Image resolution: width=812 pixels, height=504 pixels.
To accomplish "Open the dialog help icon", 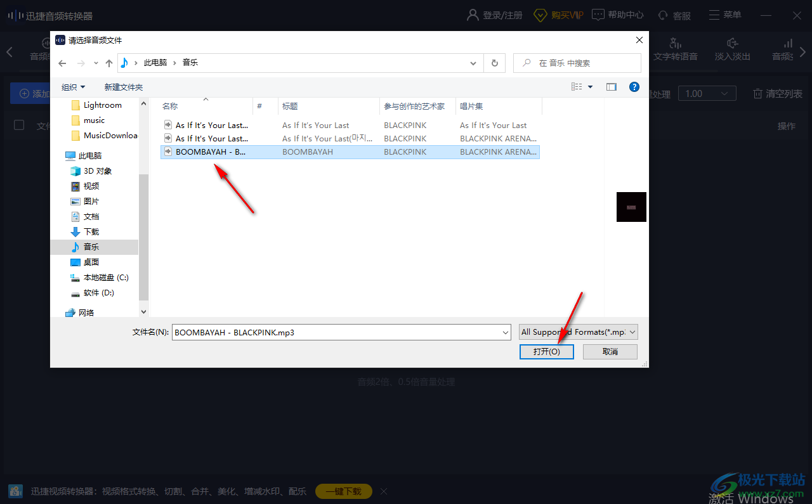I will 634,87.
